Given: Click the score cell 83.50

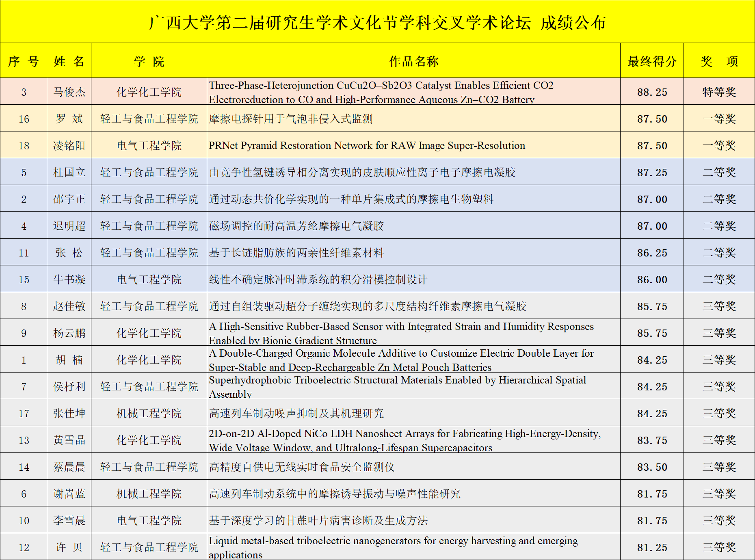Looking at the screenshot, I should click(x=652, y=467).
